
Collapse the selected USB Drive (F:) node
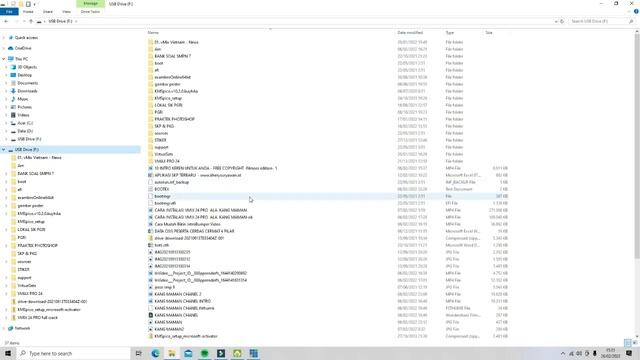pos(4,150)
